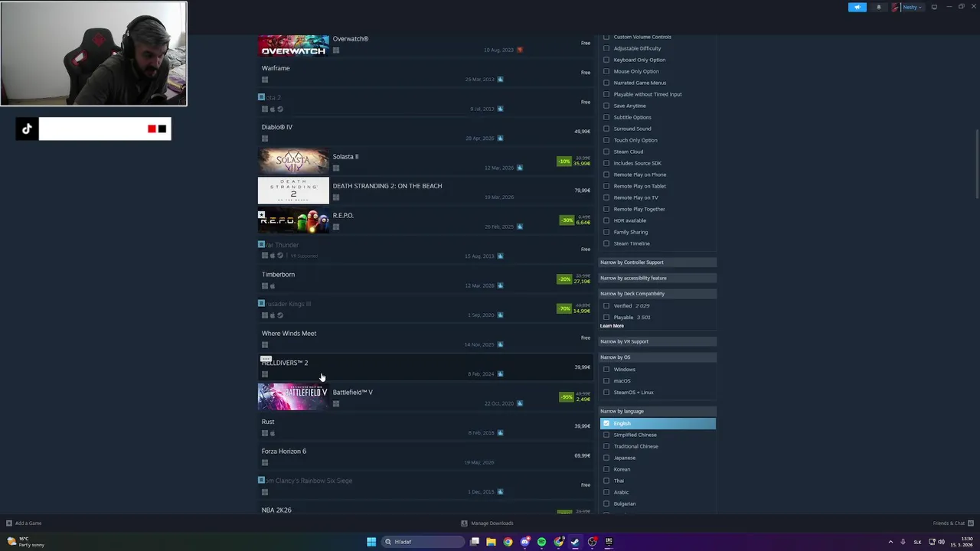Image resolution: width=980 pixels, height=551 pixels.
Task: Enable the Adjustable Difficulty filter
Action: point(606,48)
